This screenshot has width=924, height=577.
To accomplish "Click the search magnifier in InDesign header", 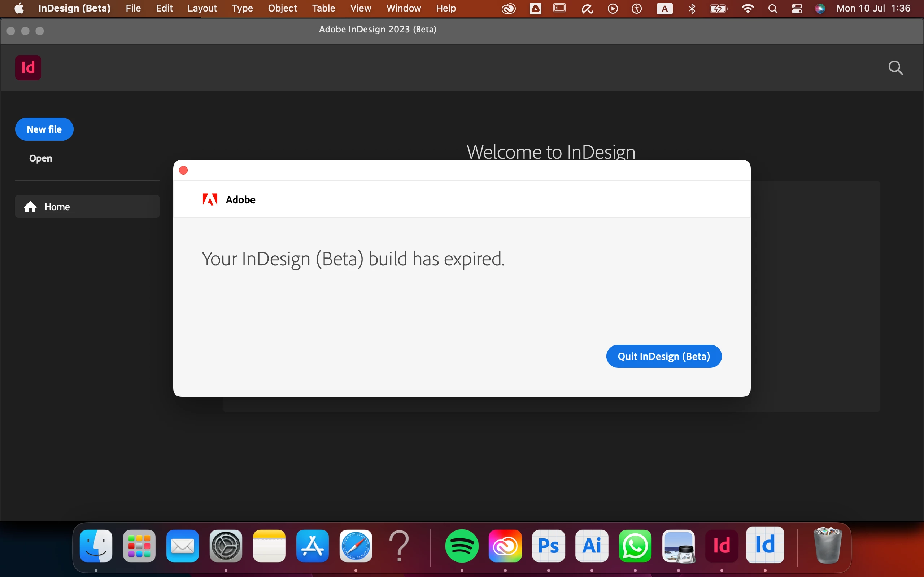I will [x=895, y=68].
